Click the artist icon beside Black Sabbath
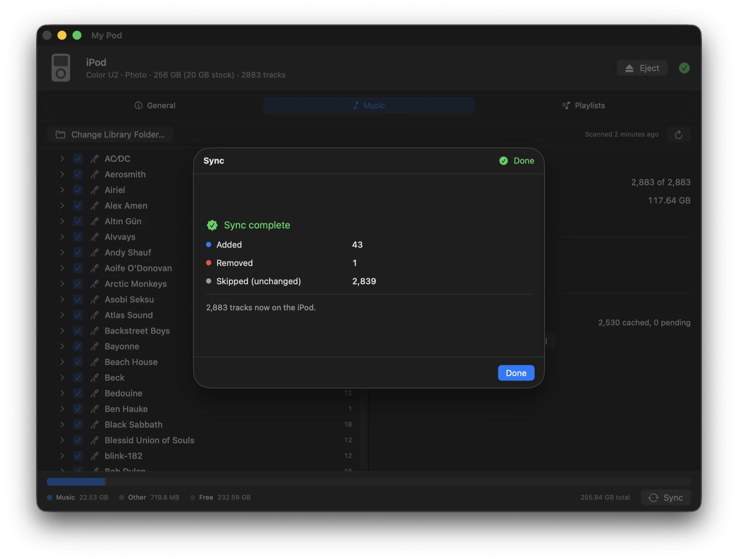The width and height of the screenshot is (738, 560). click(95, 425)
